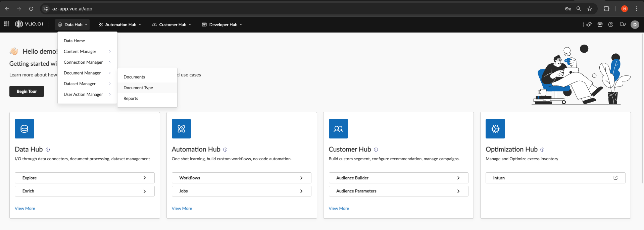The width and height of the screenshot is (644, 230).
Task: Open the Inturn external link button
Action: coord(555,178)
